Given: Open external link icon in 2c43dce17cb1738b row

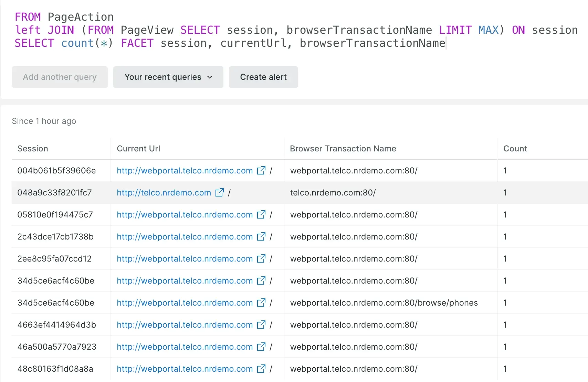Looking at the screenshot, I should [x=261, y=236].
